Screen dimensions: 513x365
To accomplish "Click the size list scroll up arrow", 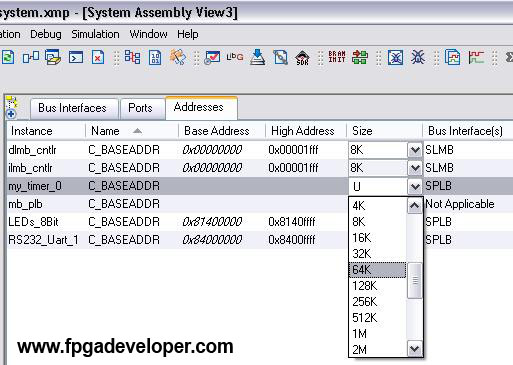I will 414,205.
